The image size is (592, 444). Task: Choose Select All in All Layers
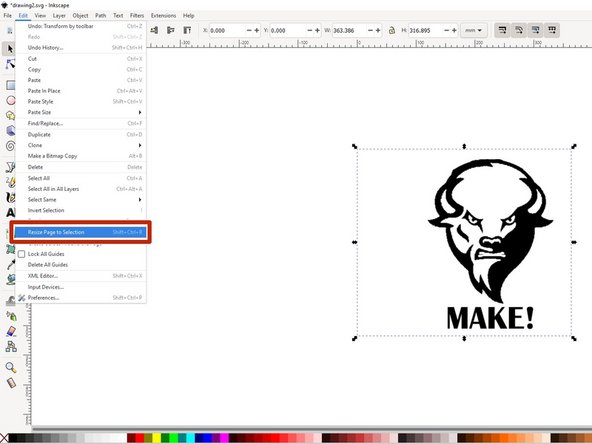coord(81,189)
